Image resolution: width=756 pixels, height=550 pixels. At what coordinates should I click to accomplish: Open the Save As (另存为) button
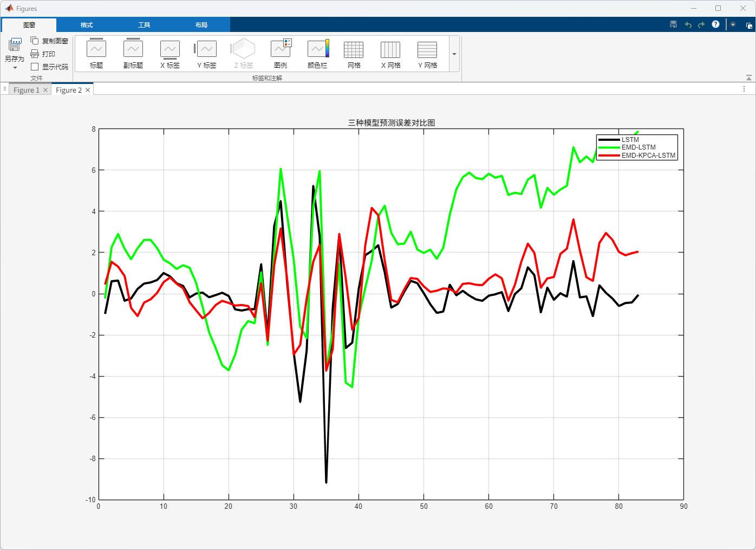click(15, 50)
